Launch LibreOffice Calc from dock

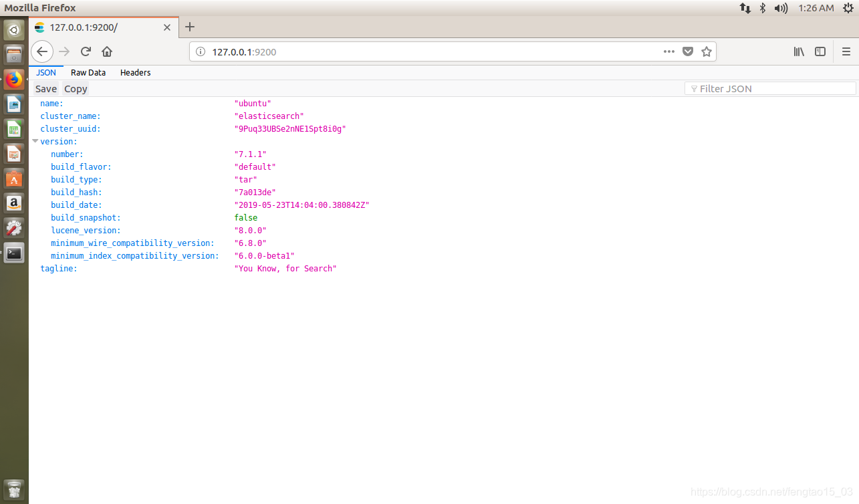[14, 128]
